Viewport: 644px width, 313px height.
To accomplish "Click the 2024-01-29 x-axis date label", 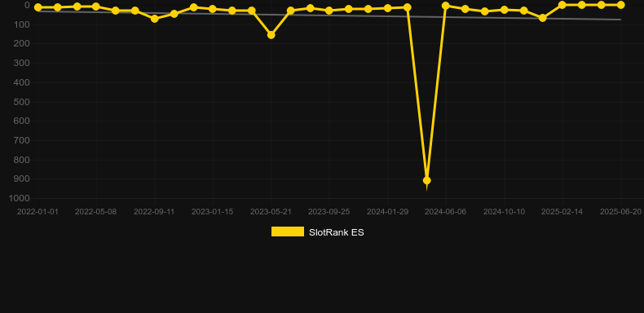I will click(x=387, y=212).
